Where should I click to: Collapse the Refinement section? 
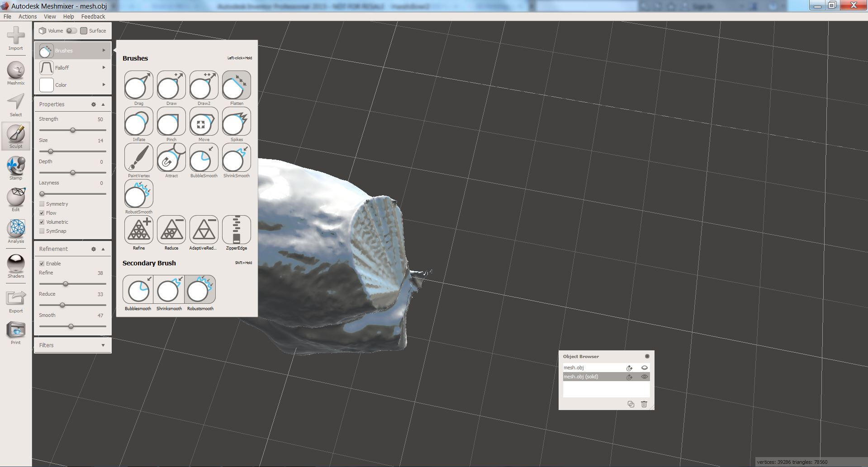pos(103,249)
